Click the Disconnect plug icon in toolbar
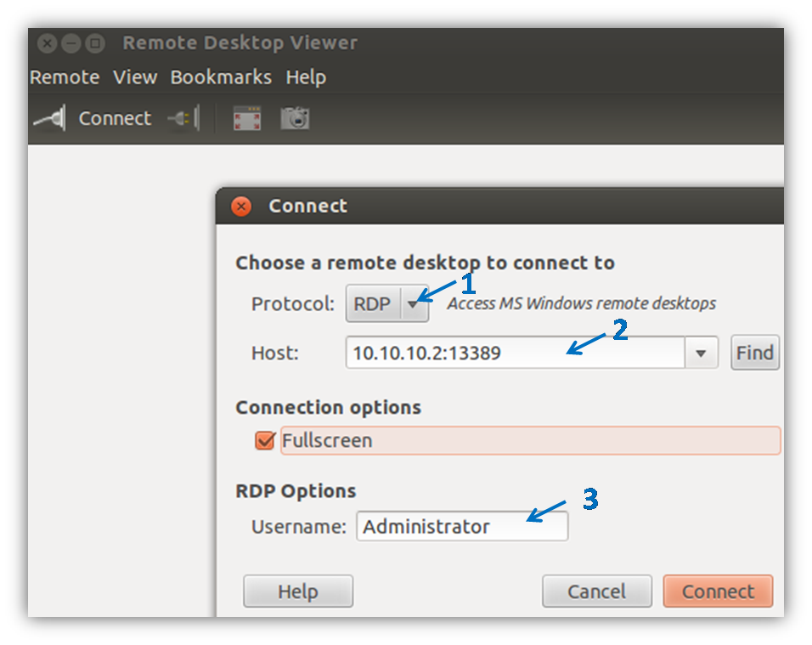 point(183,118)
